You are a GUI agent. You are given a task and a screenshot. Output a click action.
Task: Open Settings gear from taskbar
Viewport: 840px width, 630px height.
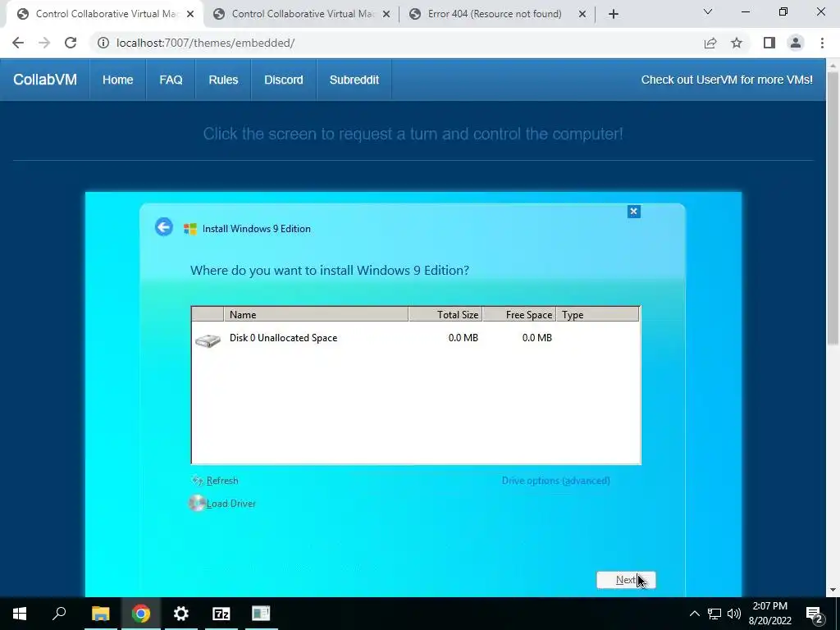tap(181, 614)
